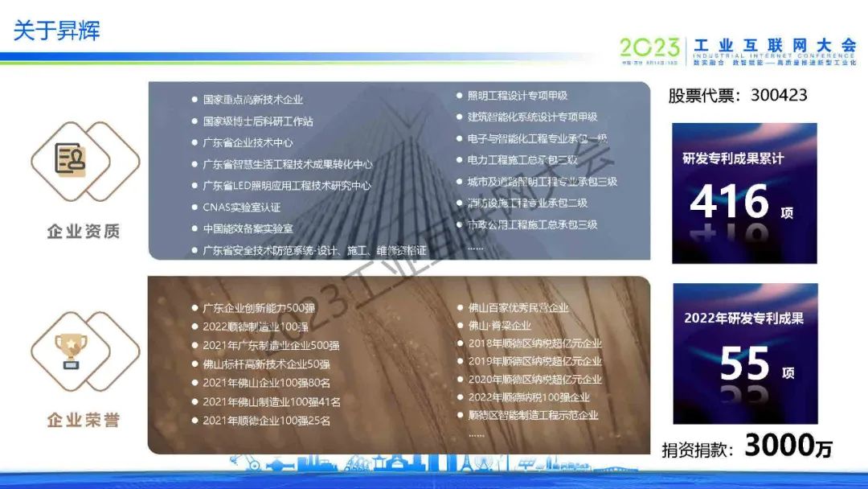Open the 研发专利成果累计 416项 card

744,193
